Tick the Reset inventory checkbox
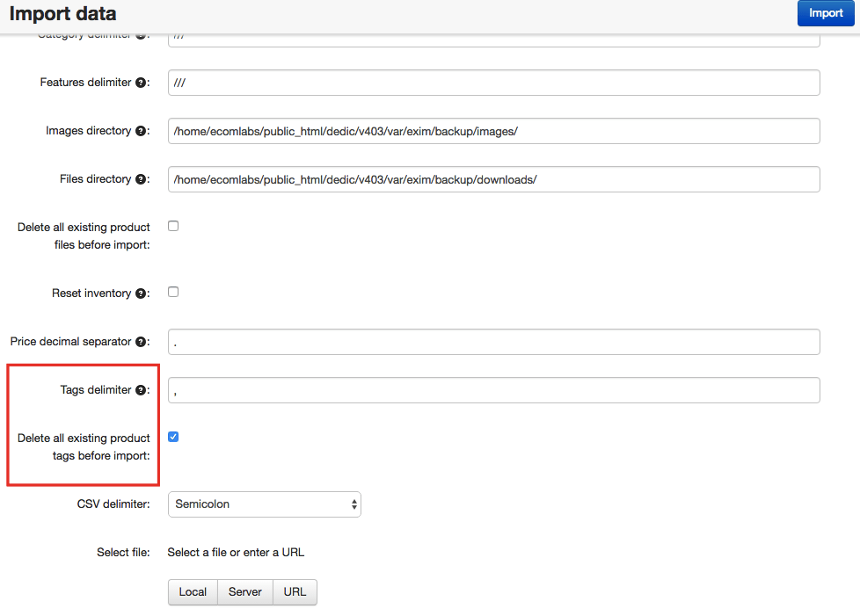860x616 pixels. 173,292
